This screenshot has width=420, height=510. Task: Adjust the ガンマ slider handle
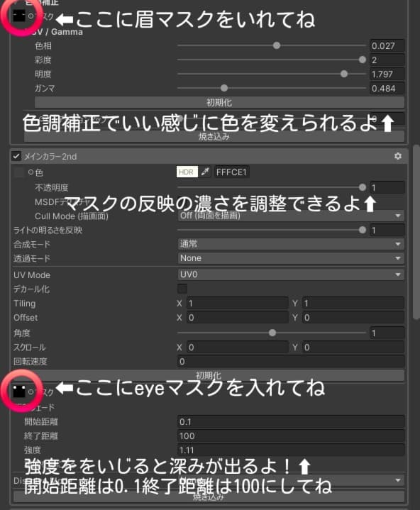point(223,88)
